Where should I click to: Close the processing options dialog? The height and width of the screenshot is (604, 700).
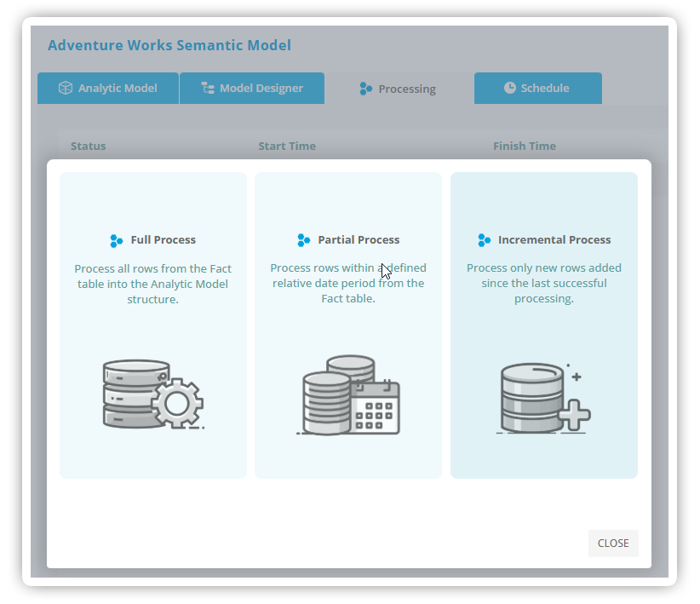pos(613,544)
